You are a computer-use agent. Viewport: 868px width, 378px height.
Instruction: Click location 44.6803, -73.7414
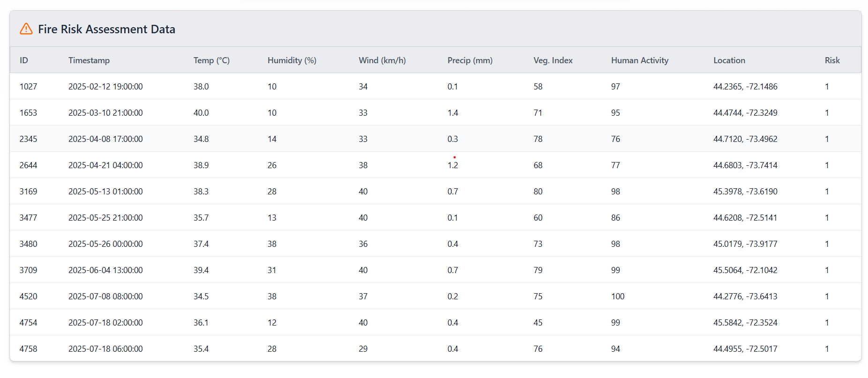(x=745, y=165)
